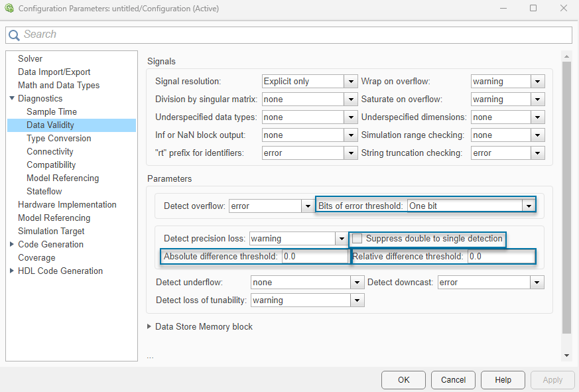Open String truncation checking dropdown
The image size is (579, 392).
tap(508, 153)
